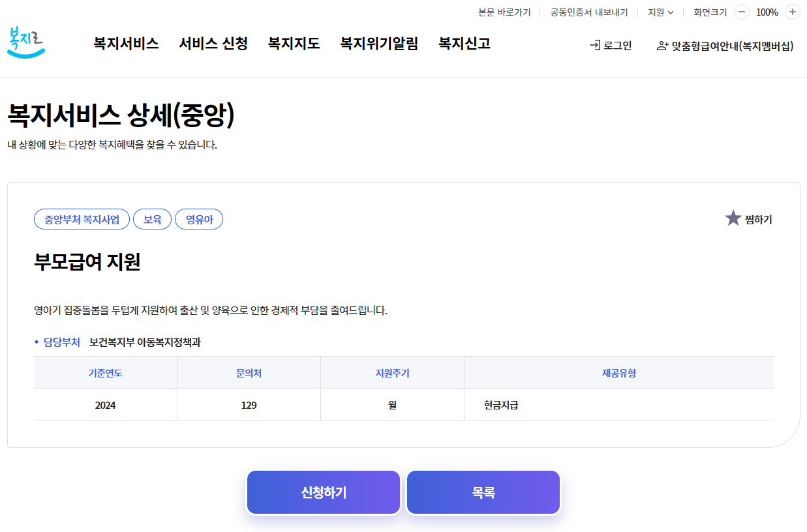Click the minus icon to shrink 화면크기
The image size is (807, 532).
click(x=741, y=12)
